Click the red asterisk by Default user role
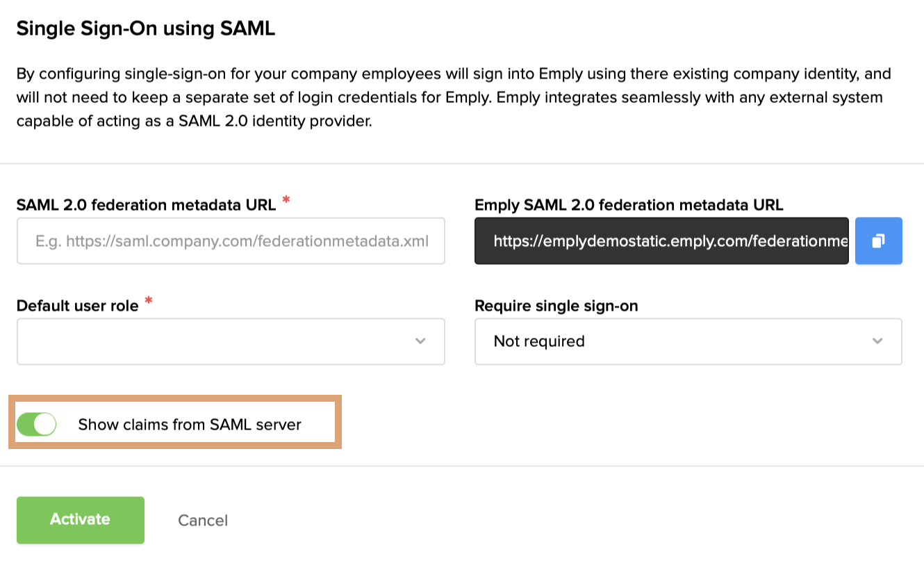This screenshot has height=563, width=924. 149,303
